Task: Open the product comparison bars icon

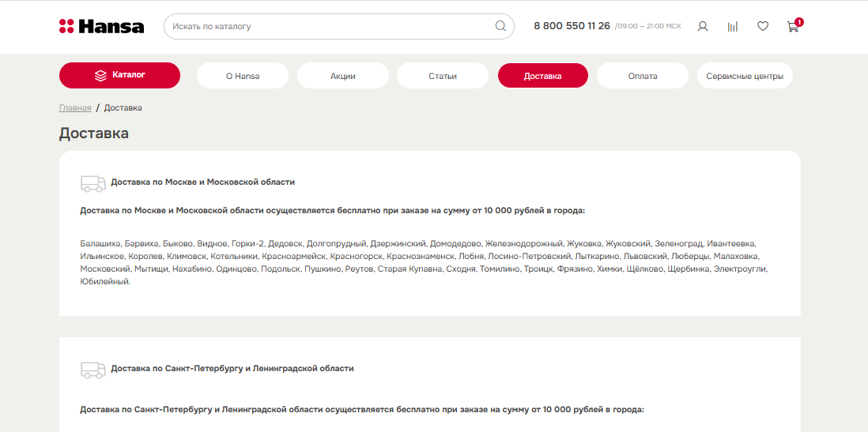Action: (x=732, y=26)
